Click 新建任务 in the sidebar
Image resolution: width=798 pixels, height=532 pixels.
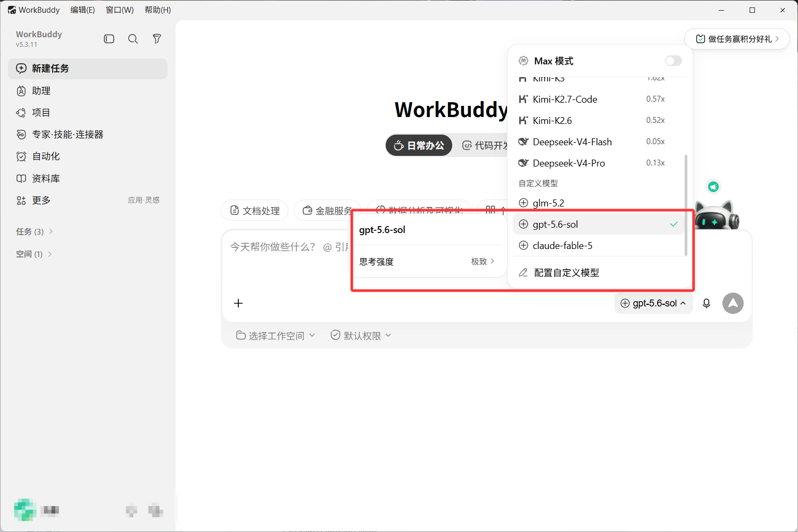pos(88,69)
